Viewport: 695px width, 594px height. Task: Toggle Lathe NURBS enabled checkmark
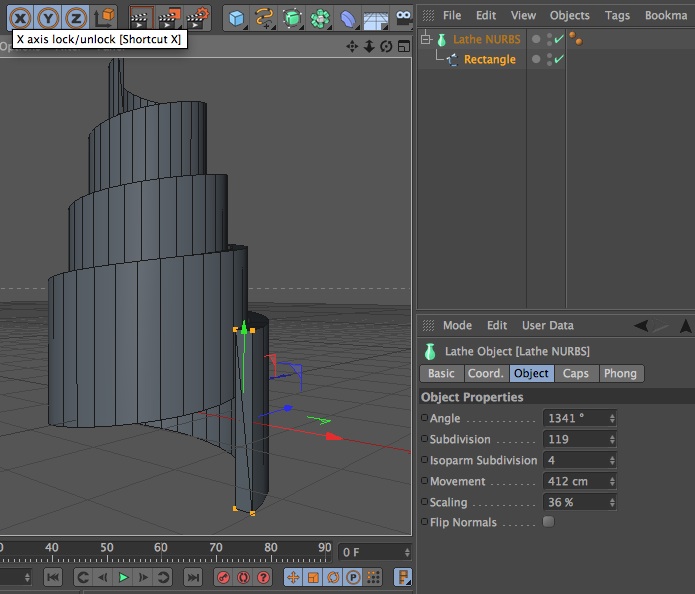(558, 39)
